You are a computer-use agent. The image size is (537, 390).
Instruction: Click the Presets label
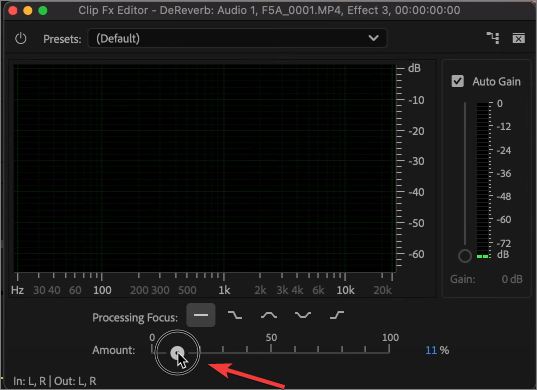pyautogui.click(x=62, y=39)
